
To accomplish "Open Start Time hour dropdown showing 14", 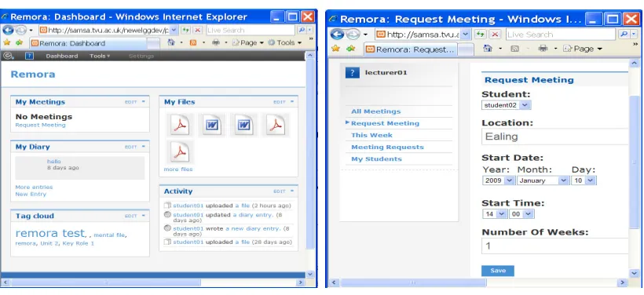I will [x=496, y=213].
